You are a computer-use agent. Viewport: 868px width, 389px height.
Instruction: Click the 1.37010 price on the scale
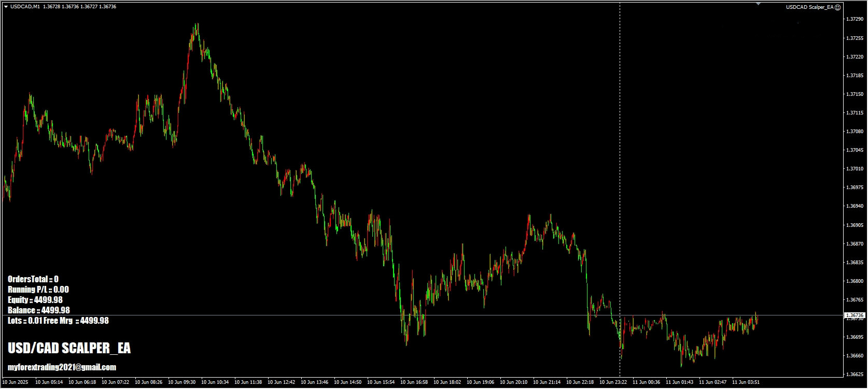tap(854, 169)
